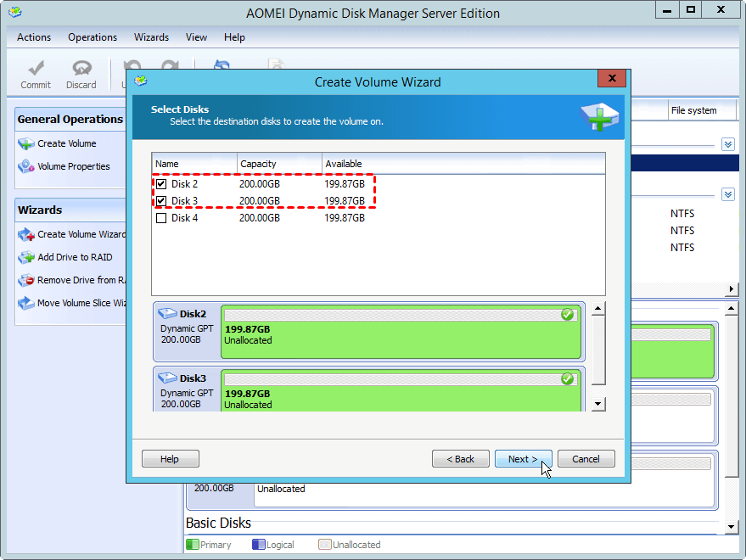
Task: Click the Primary legend color swatch
Action: (193, 544)
